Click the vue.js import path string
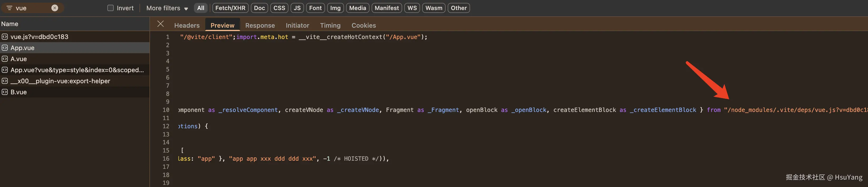Image resolution: width=868 pixels, height=187 pixels. coord(796,110)
